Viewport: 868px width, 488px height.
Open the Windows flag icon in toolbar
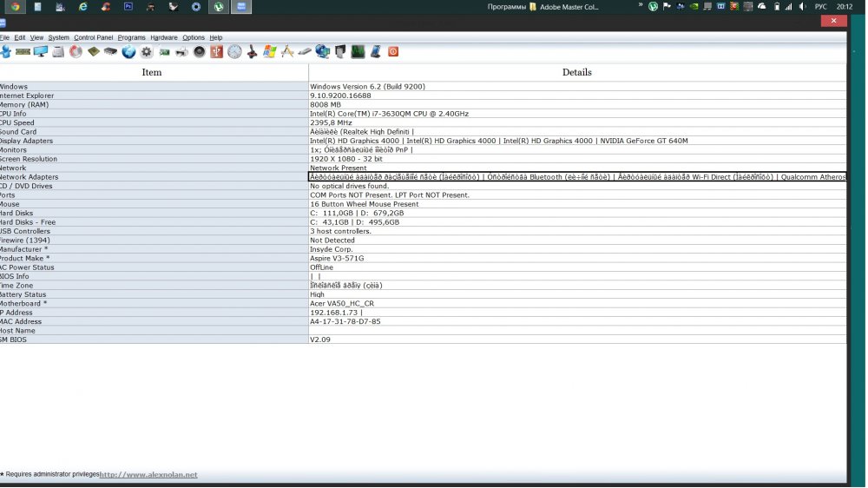269,52
